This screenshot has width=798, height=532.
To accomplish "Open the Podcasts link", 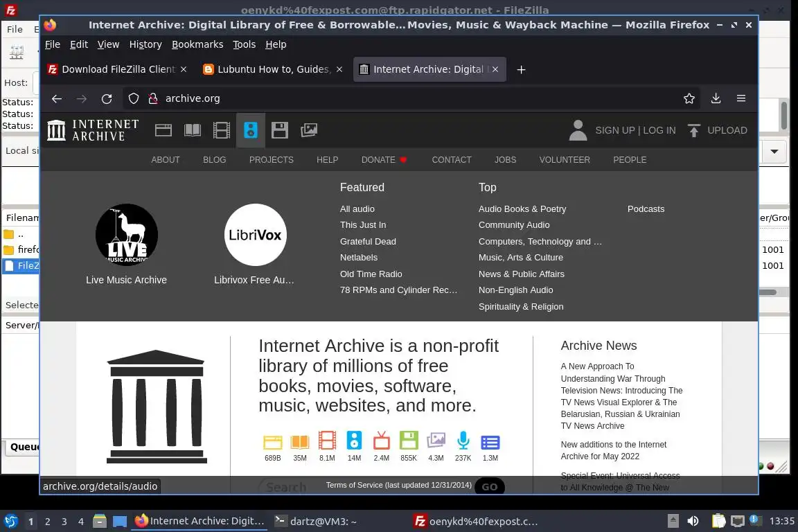I will click(x=646, y=209).
